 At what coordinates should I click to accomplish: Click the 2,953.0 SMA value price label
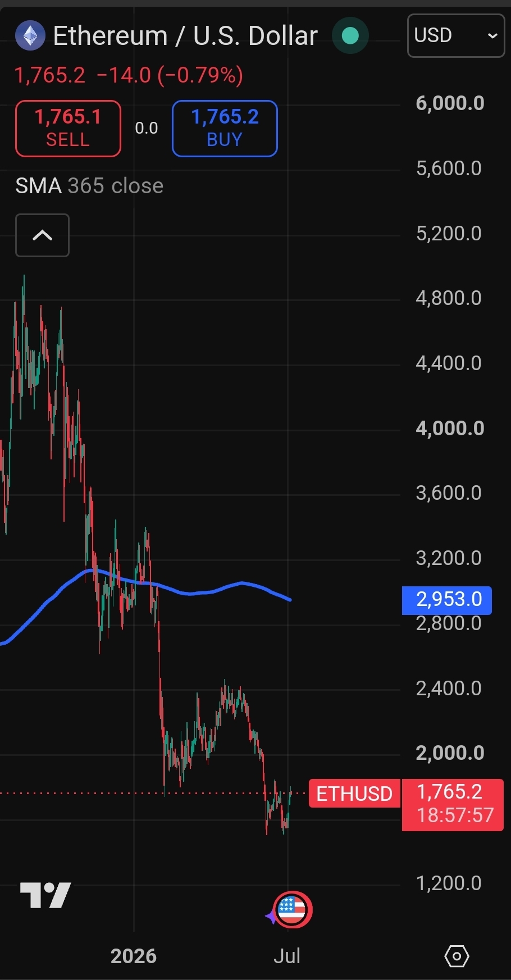tap(447, 600)
